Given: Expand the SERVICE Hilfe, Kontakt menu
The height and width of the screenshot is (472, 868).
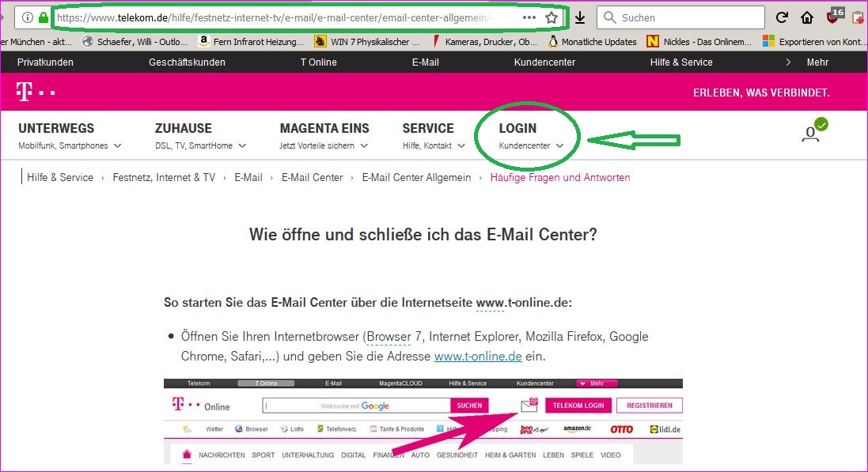Looking at the screenshot, I should tap(434, 136).
